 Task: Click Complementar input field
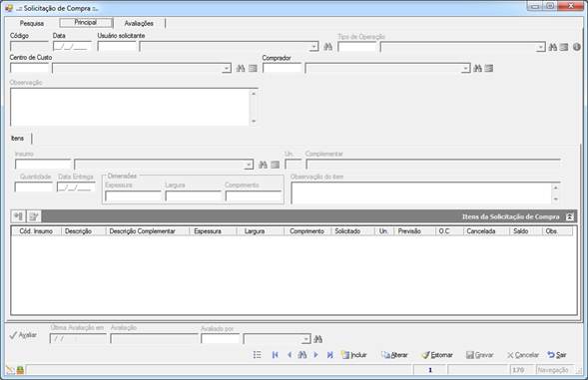pos(433,165)
